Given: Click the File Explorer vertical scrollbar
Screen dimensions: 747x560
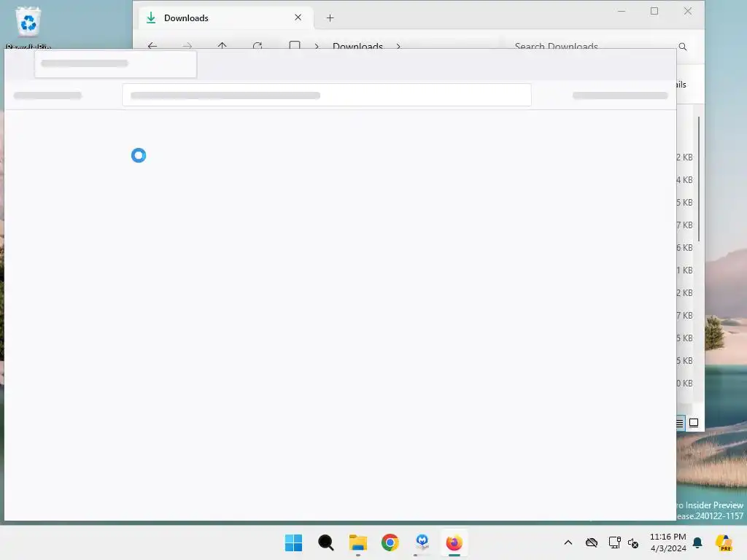Looking at the screenshot, I should (698, 179).
